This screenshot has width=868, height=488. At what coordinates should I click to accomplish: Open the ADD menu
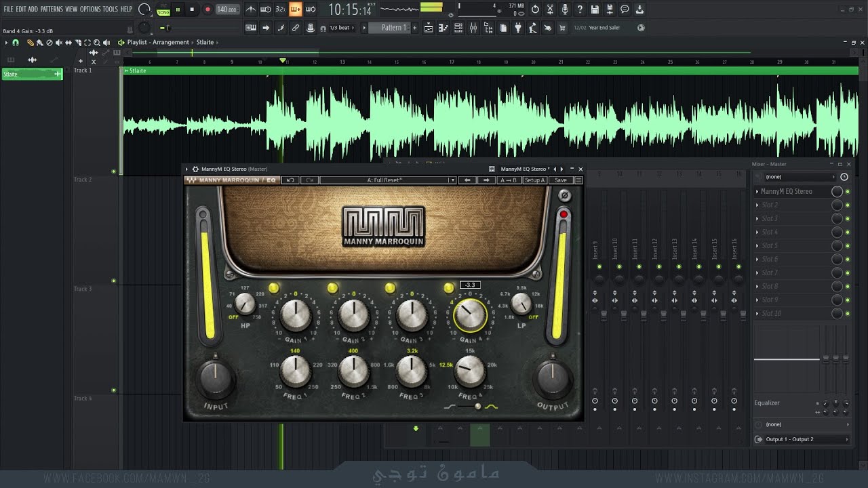coord(33,9)
